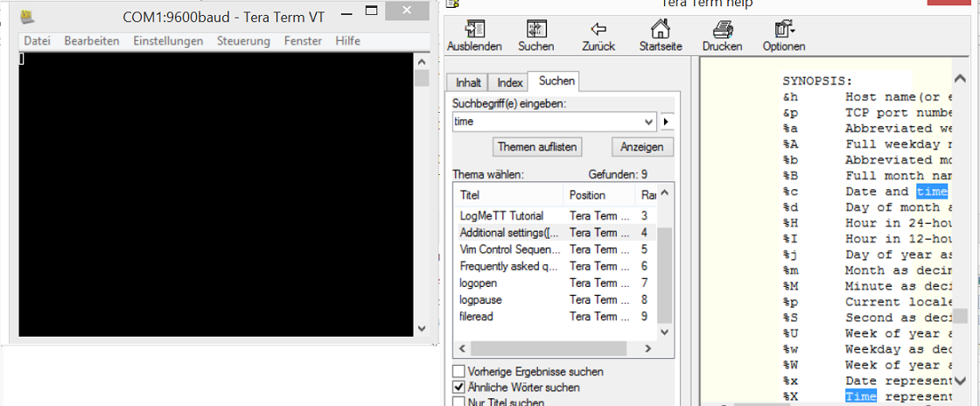This screenshot has height=406, width=980.
Task: Switch to the Inhalt tab
Action: (x=468, y=82)
